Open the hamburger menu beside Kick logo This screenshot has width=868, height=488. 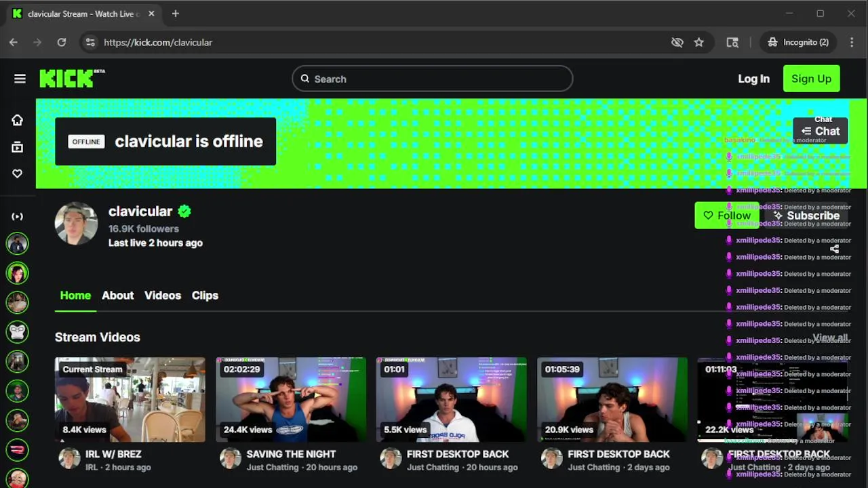pos(20,79)
